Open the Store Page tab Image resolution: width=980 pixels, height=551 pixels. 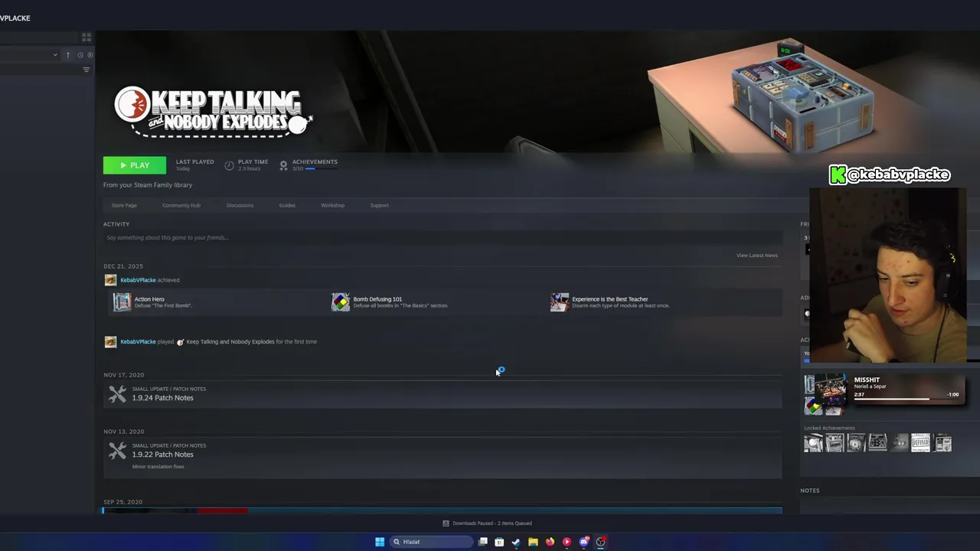[x=124, y=205]
